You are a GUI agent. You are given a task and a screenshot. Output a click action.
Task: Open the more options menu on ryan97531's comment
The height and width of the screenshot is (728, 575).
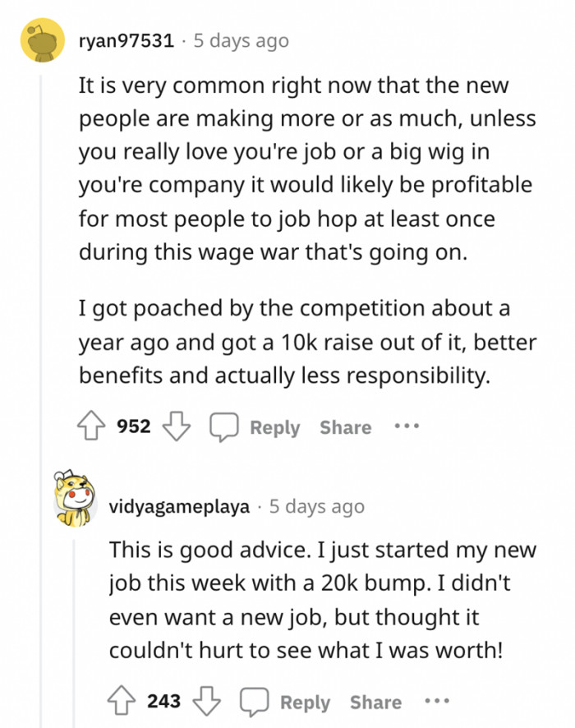(406, 426)
